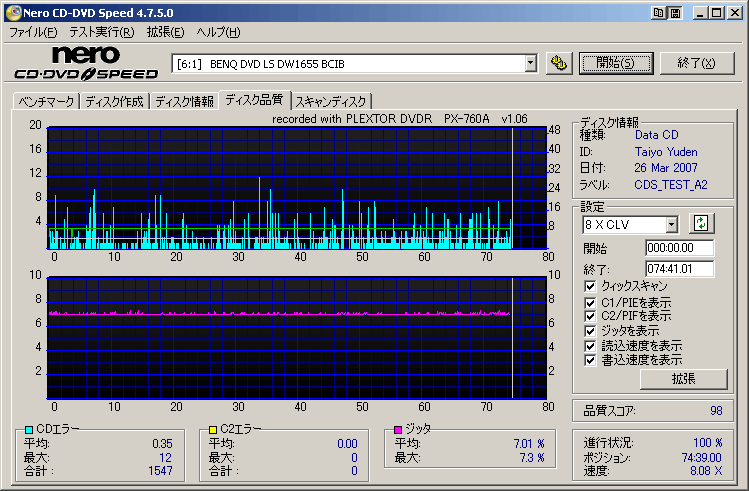
Task: Click the 開始 time field 000:00.00
Action: pyautogui.click(x=679, y=248)
